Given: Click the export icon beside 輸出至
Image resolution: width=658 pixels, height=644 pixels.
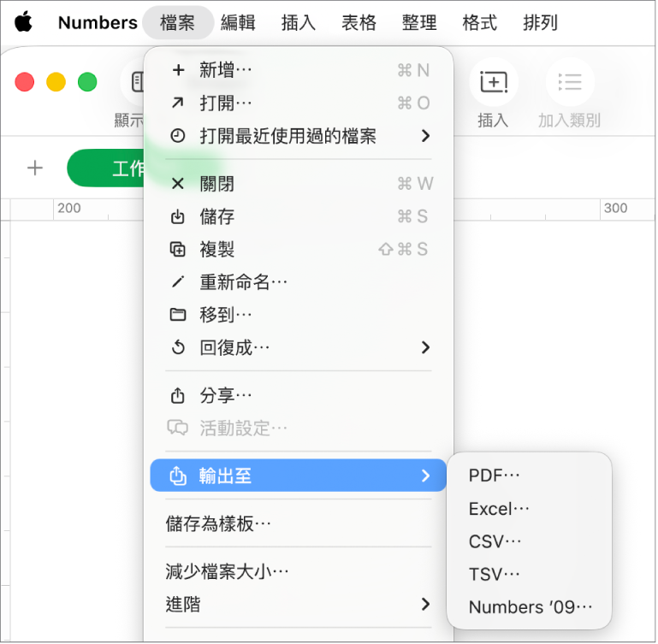Looking at the screenshot, I should coord(178,476).
